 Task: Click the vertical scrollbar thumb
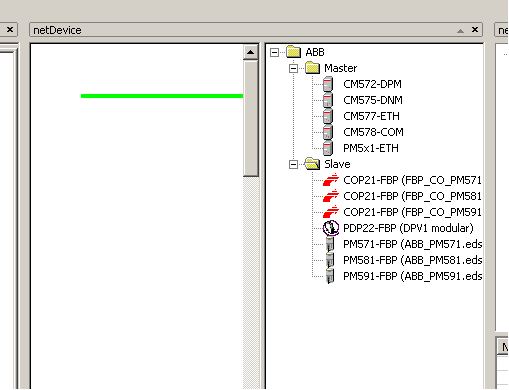(251, 118)
